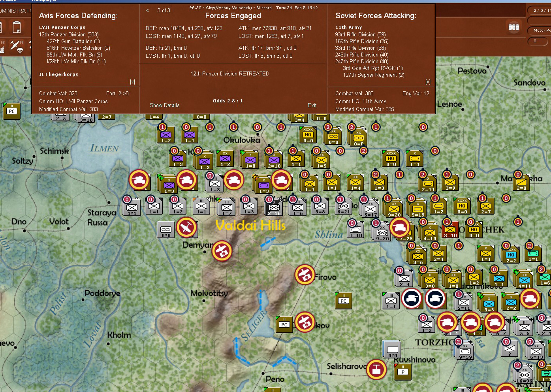The height and width of the screenshot is (392, 551).
Task: Open the Administration tab
Action: 16,11
